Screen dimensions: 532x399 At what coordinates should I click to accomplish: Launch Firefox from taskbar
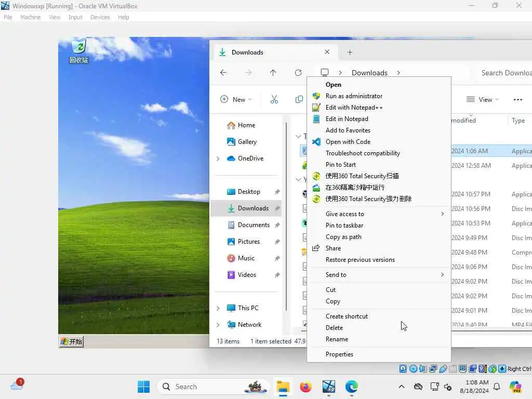pos(305,387)
